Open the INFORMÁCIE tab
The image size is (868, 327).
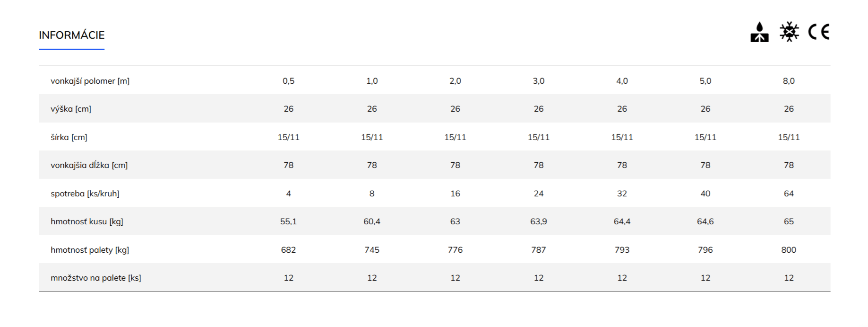tap(72, 35)
